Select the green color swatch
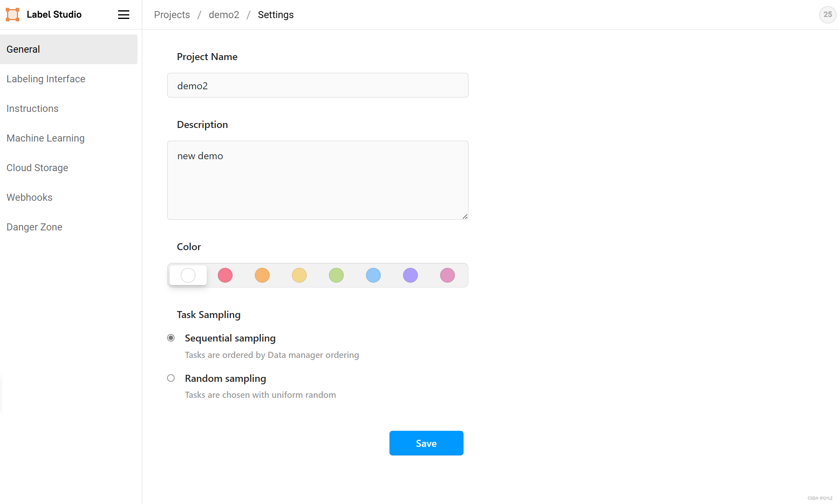 coord(336,275)
